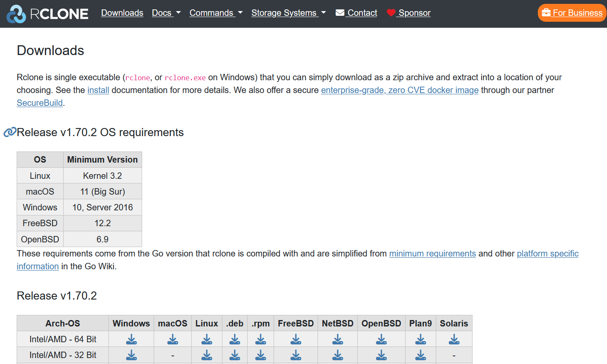This screenshot has height=364, width=607.
Task: Download Intel/AMD 32 Bit OpenBSD build
Action: 381,355
